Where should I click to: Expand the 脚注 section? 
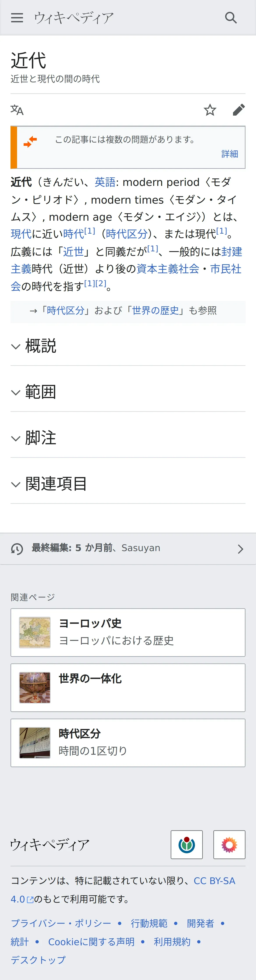tap(41, 438)
